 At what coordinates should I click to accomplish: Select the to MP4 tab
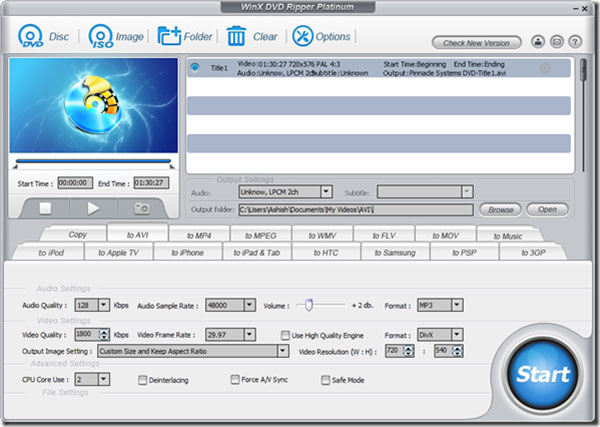(x=199, y=235)
